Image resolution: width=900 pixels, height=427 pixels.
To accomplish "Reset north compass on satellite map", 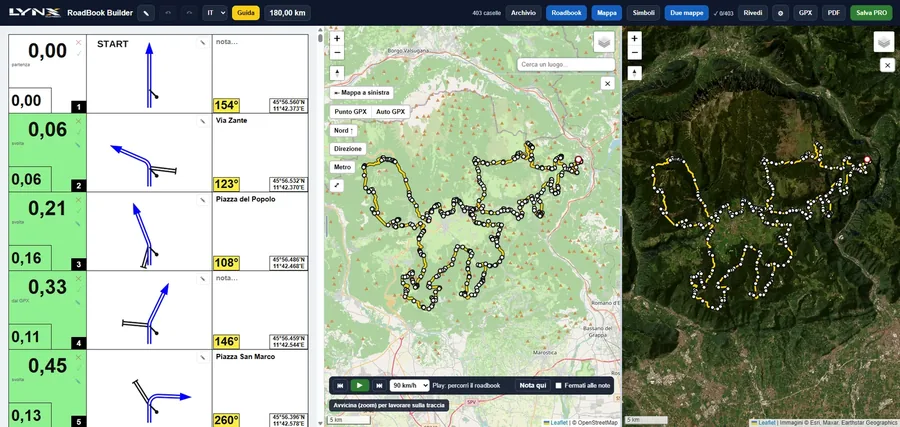I will 634,73.
